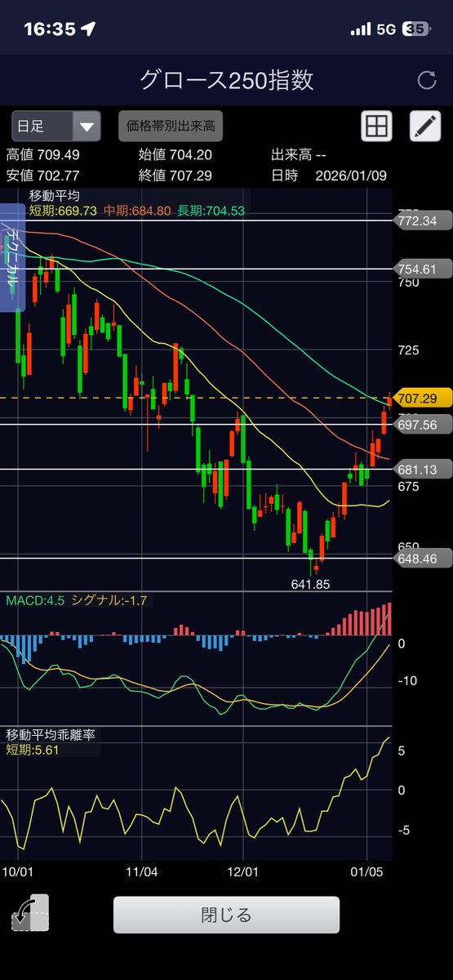Viewport: 453px width, 980px height.
Task: Tap the location arrow in status bar
Action: click(87, 29)
